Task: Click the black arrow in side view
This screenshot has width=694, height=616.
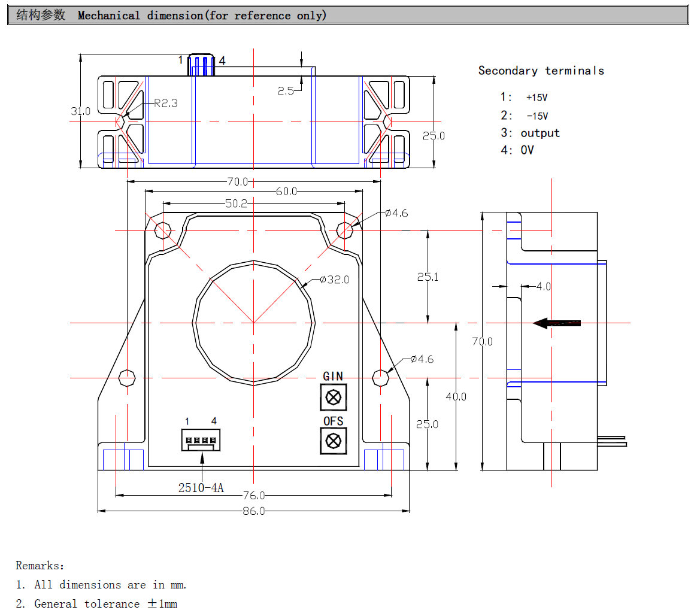Action: [x=557, y=323]
